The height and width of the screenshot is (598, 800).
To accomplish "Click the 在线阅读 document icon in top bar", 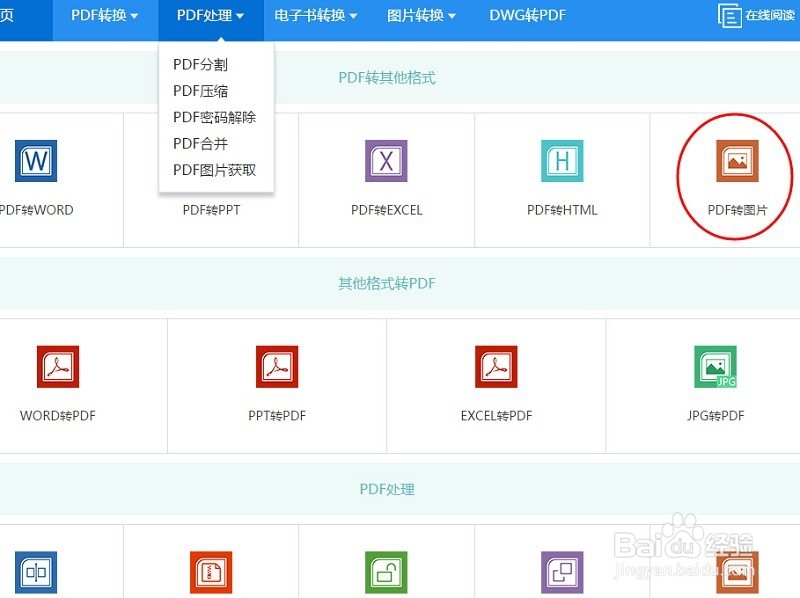I will pyautogui.click(x=730, y=16).
